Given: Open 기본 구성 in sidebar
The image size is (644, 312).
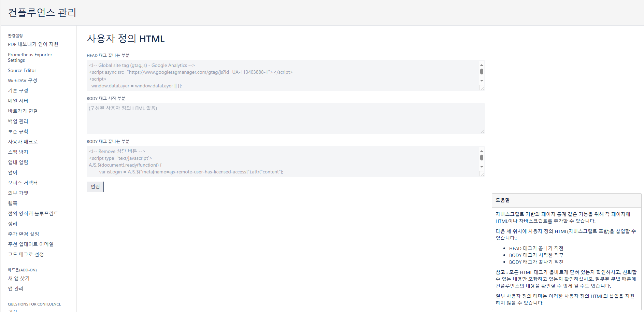Looking at the screenshot, I should pyautogui.click(x=18, y=91).
